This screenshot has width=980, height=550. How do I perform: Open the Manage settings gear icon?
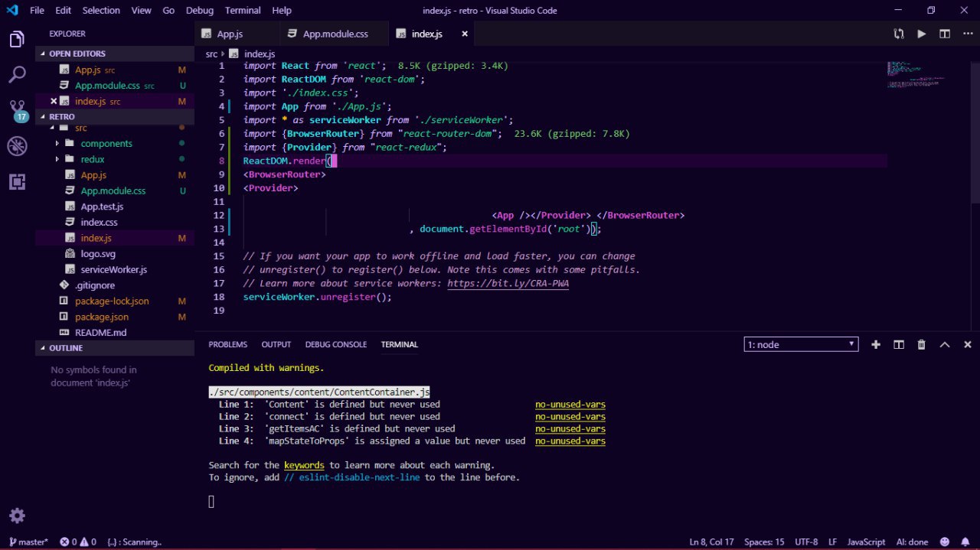(x=17, y=515)
